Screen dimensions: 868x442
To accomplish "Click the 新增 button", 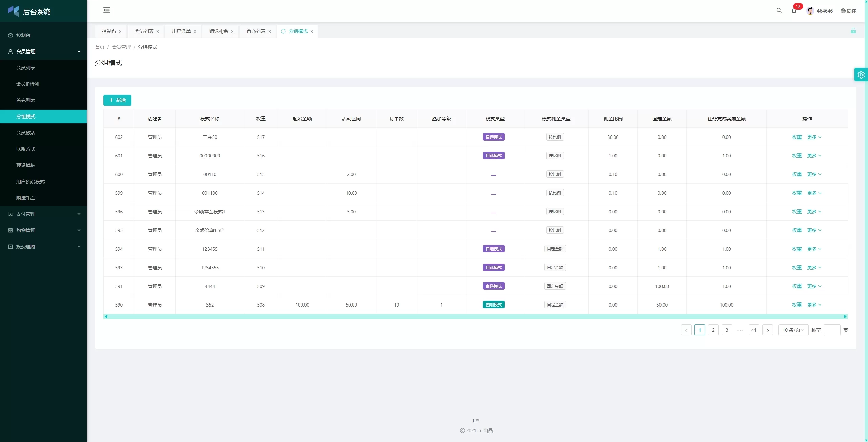I will [x=117, y=100].
